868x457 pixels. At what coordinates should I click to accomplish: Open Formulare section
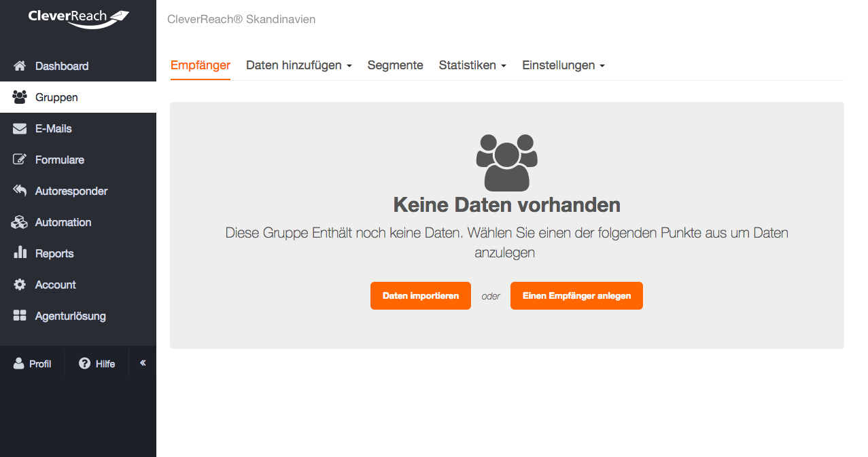pos(78,160)
